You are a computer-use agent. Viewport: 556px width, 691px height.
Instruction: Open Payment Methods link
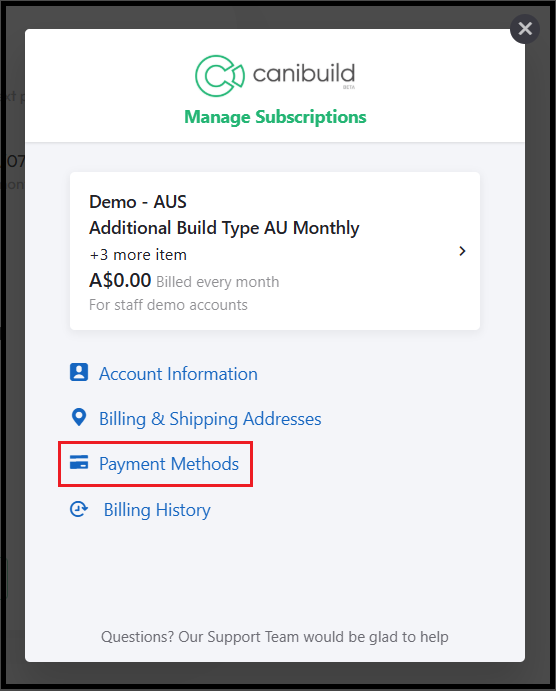pos(169,464)
